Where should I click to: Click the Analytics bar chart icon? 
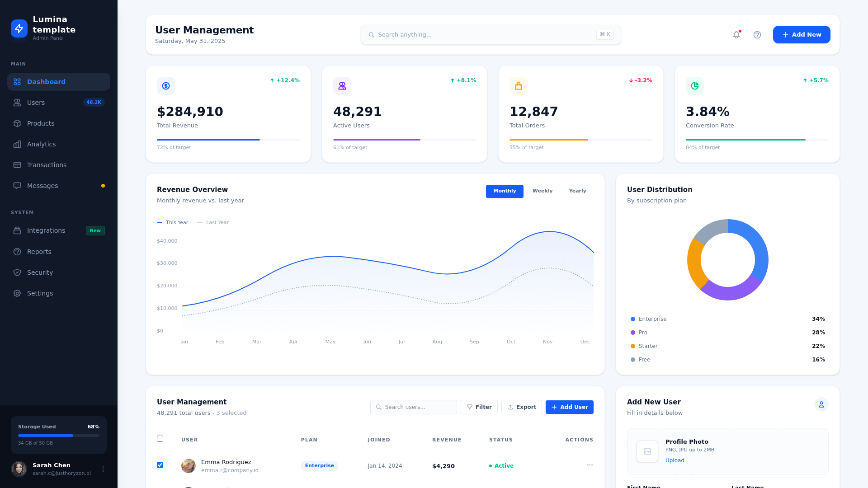(17, 144)
